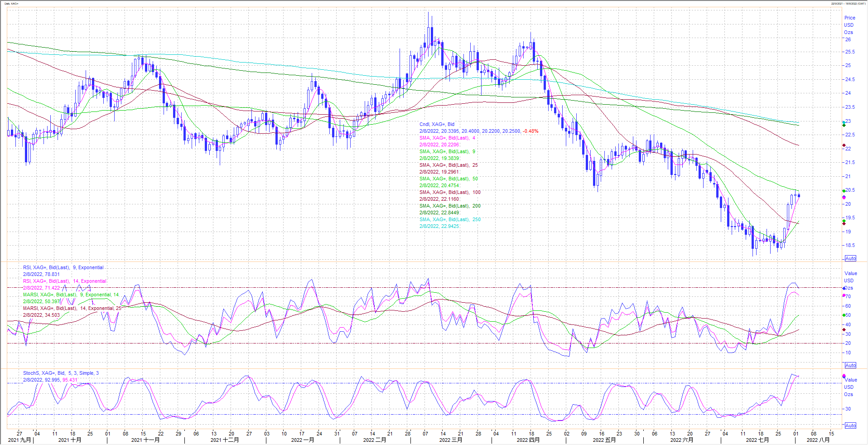Click the SMA 4 value '2/8/2022, 20.2206'
This screenshot has height=445, width=868.
439,145
